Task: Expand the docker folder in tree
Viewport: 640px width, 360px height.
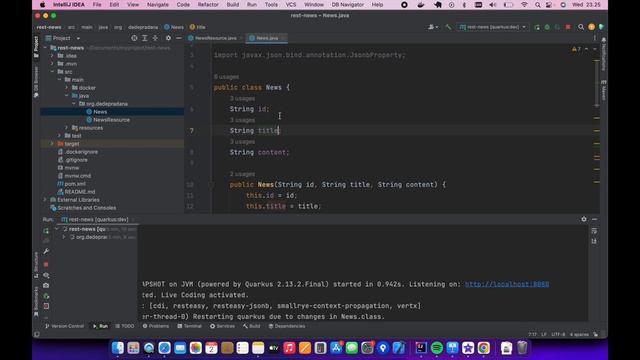Action: pyautogui.click(x=67, y=87)
